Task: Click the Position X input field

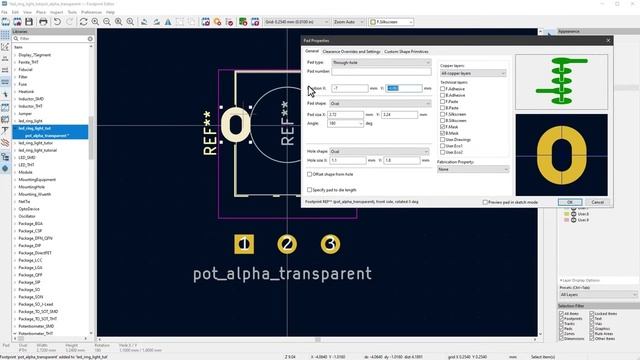Action: coord(349,89)
